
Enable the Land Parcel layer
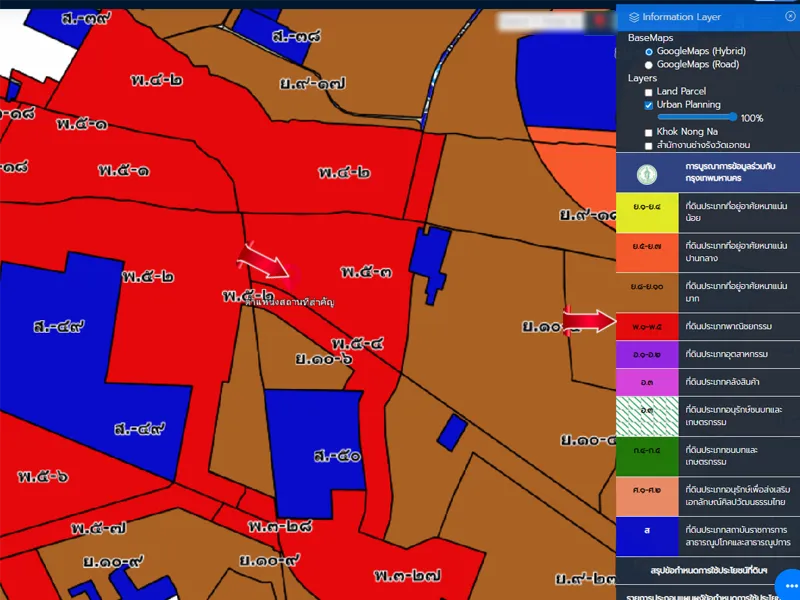649,92
